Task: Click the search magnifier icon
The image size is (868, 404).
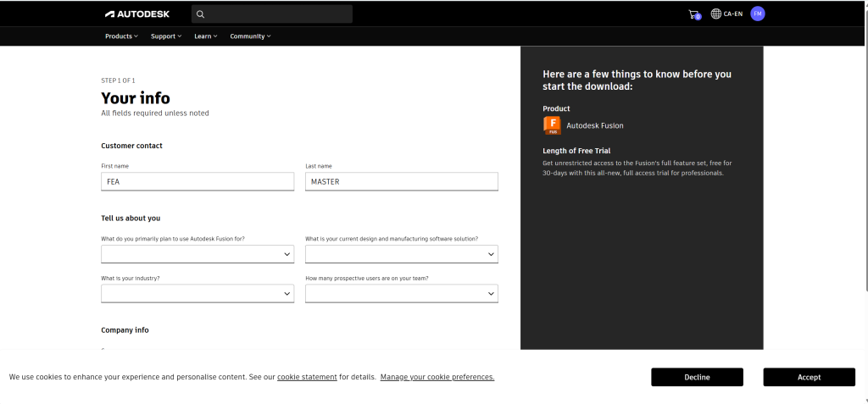Action: [x=200, y=14]
